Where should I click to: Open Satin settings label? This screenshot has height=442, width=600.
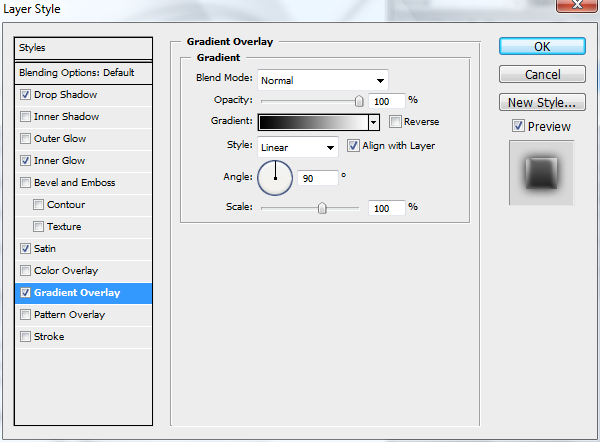[x=45, y=249]
